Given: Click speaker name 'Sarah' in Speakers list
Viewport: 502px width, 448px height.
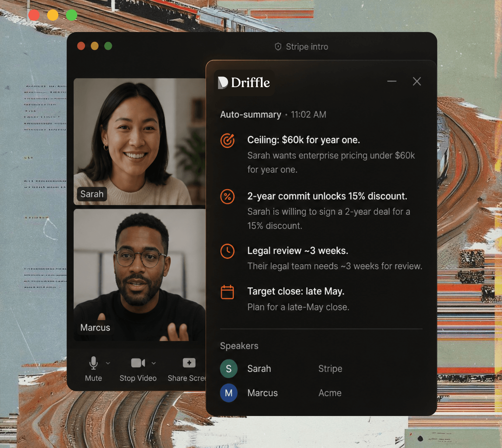Looking at the screenshot, I should click(259, 369).
